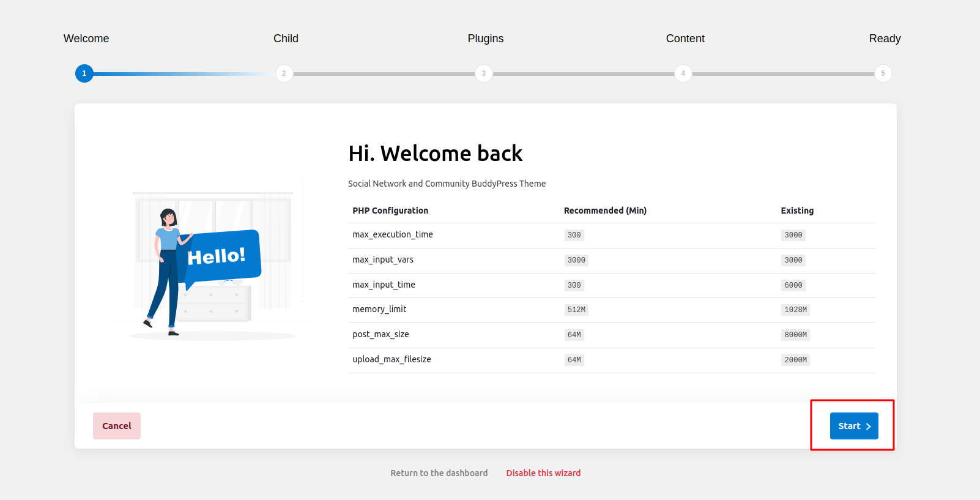Click recommended value 300 for max_execution_time
This screenshot has height=500, width=980.
click(574, 235)
